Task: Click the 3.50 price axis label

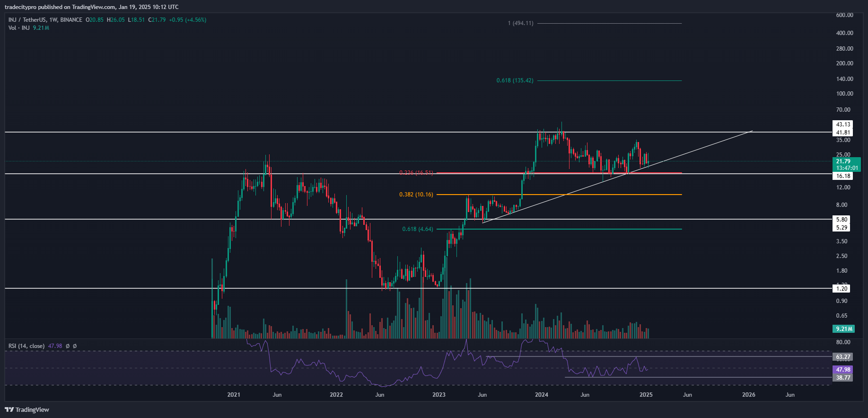Action: (842, 241)
